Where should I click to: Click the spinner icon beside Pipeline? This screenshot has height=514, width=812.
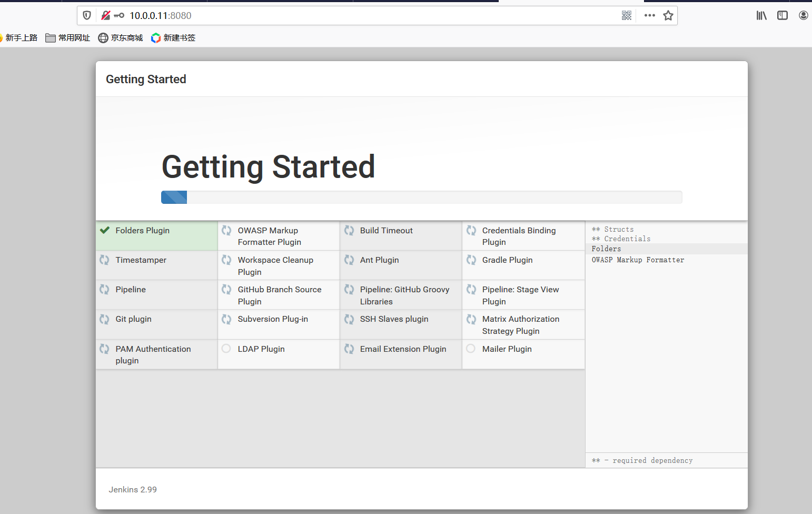(104, 289)
